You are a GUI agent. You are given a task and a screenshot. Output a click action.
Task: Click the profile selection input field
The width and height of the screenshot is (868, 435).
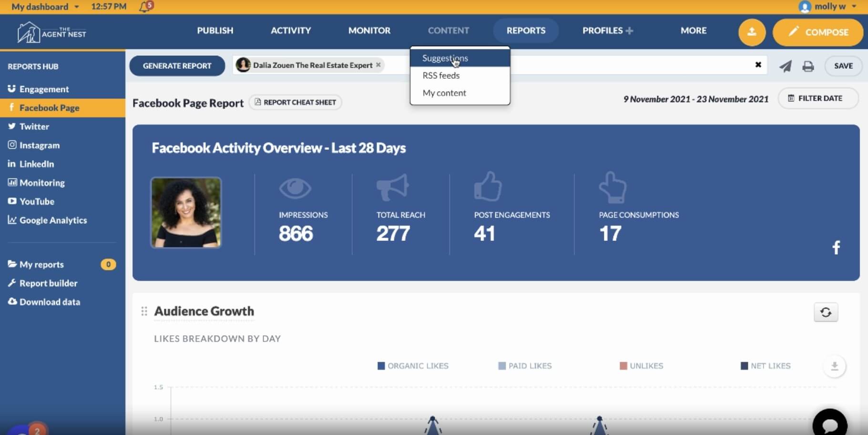coord(500,65)
